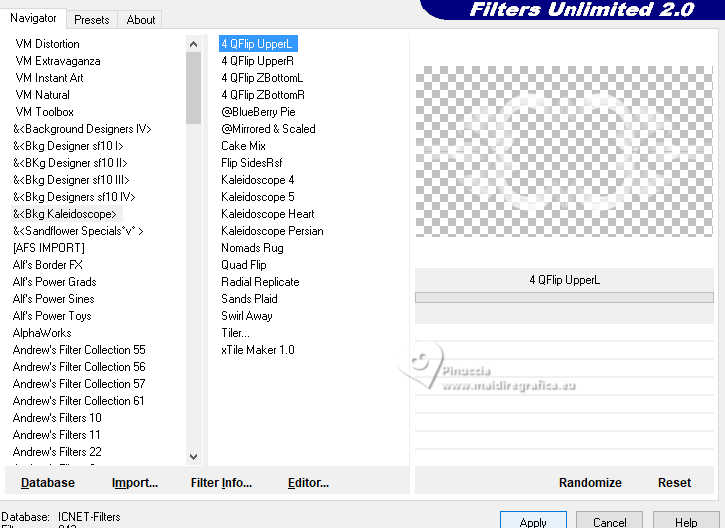Choose @Mirrored & Scaled filter
725x528 pixels.
click(x=268, y=129)
